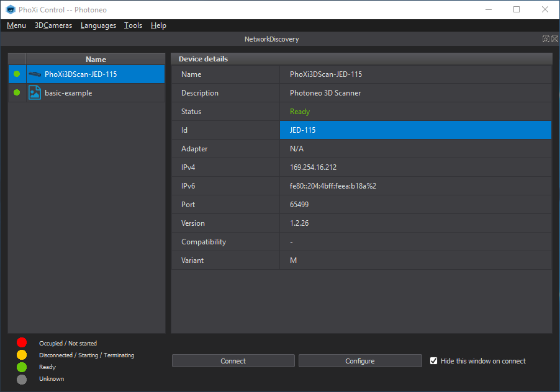Click the green status dot for basic-example

coord(17,93)
